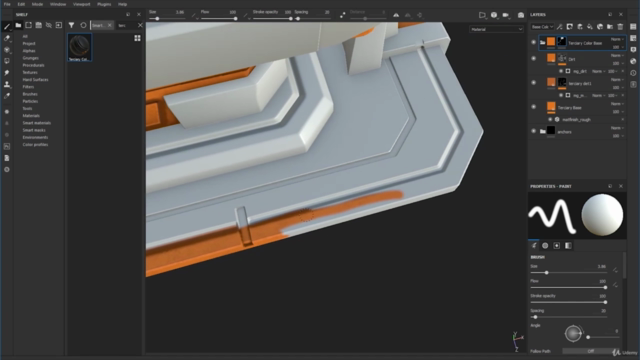The width and height of the screenshot is (640, 360).
Task: Click the camera render icon in top toolbar
Action: pyautogui.click(x=521, y=15)
